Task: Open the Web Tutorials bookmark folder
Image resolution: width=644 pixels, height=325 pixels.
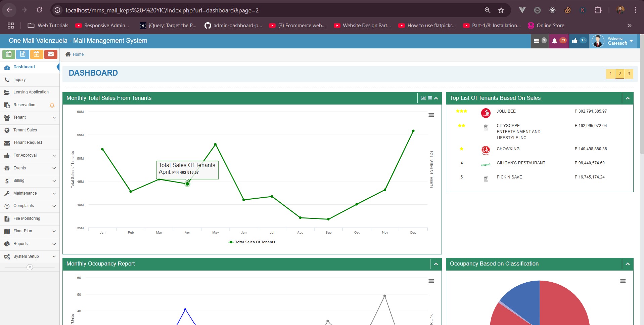Action: pos(48,26)
